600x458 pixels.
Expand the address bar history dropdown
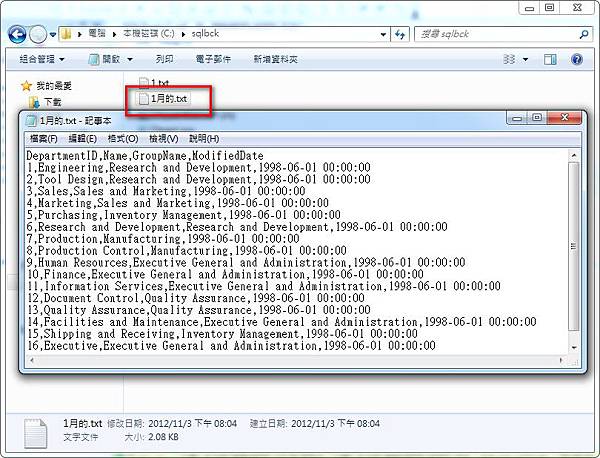click(383, 34)
